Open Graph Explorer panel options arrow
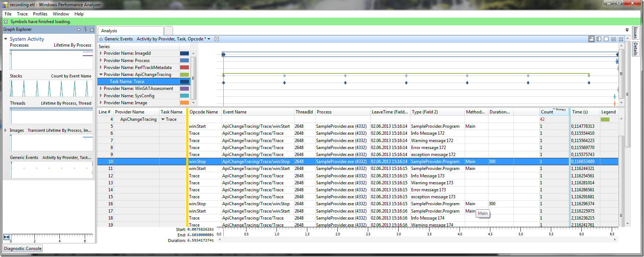This screenshot has height=257, width=644. [x=78, y=30]
